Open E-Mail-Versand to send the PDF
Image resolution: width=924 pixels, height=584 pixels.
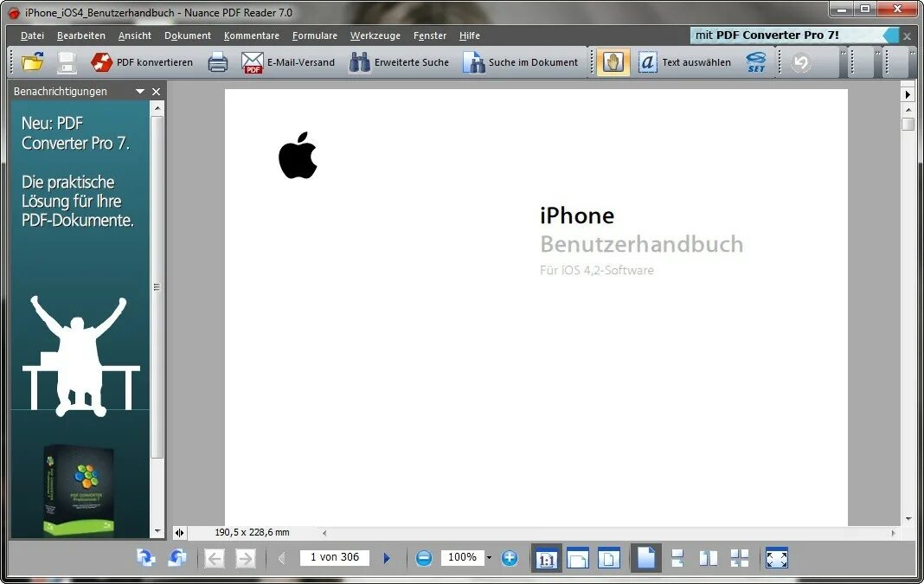(x=288, y=62)
